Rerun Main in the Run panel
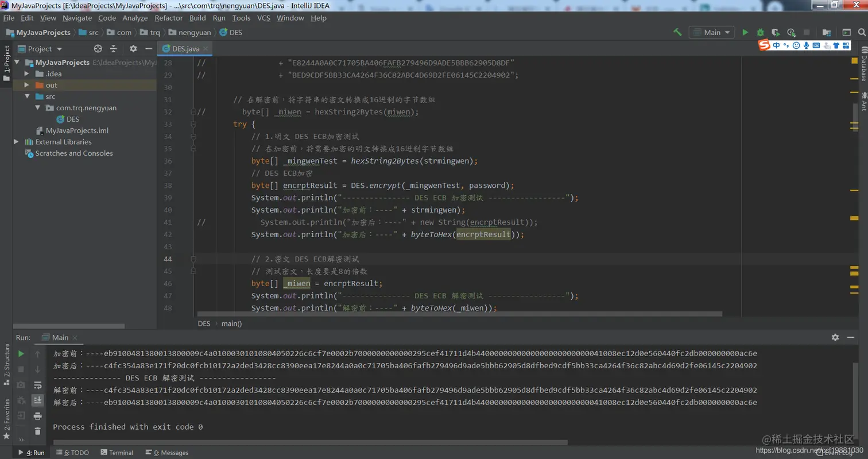 [21, 354]
